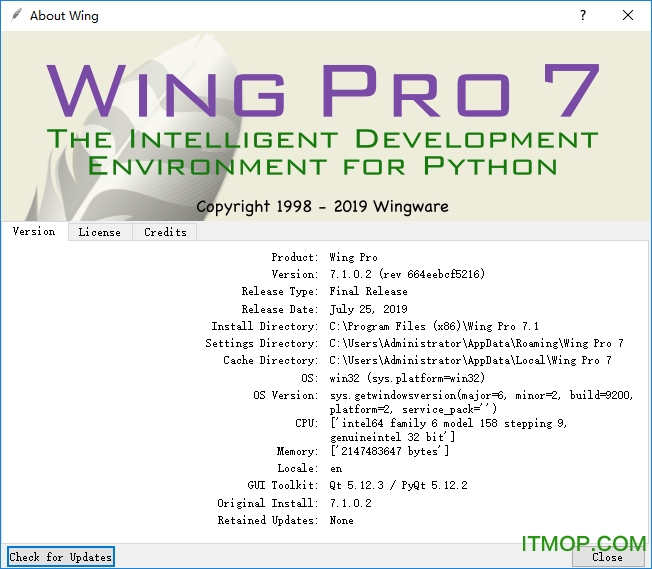Click the Close button at the bottom
Image resolution: width=652 pixels, height=569 pixels.
coord(607,557)
